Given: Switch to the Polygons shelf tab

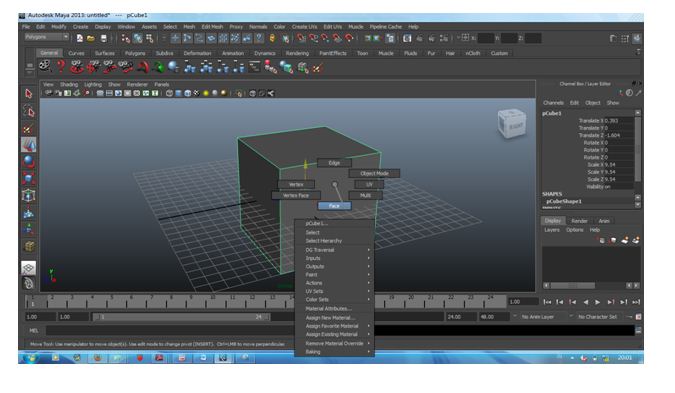Looking at the screenshot, I should pyautogui.click(x=135, y=53).
